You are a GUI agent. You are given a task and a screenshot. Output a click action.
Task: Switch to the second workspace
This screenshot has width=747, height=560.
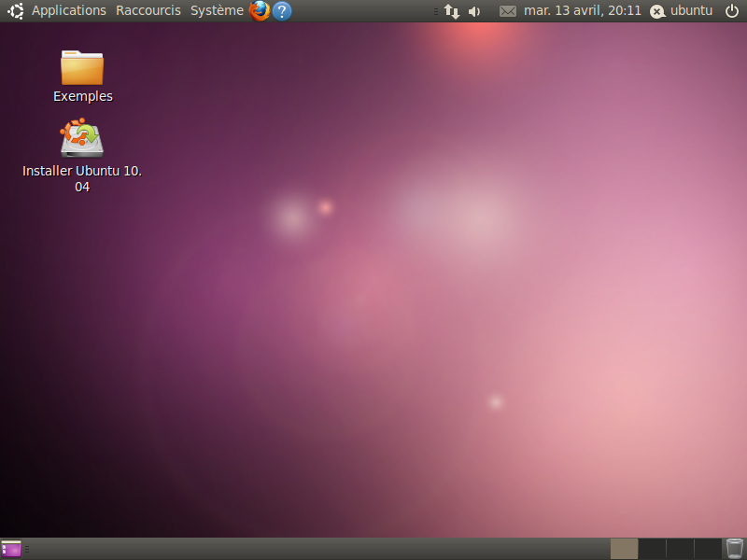pos(652,549)
